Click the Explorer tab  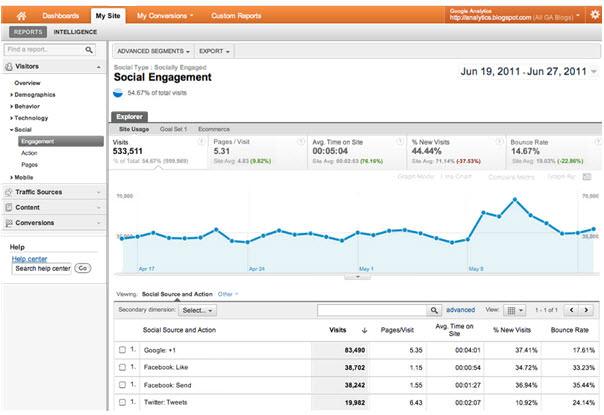(129, 117)
